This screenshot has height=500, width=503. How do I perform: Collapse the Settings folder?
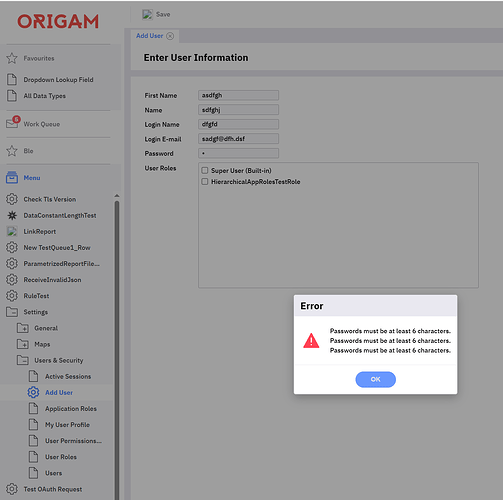pos(12,312)
